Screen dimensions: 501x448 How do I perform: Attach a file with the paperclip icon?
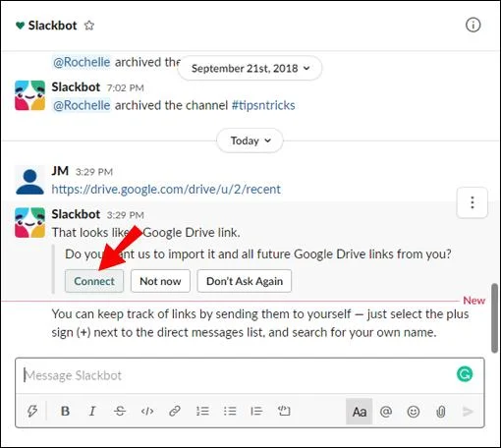pos(441,412)
